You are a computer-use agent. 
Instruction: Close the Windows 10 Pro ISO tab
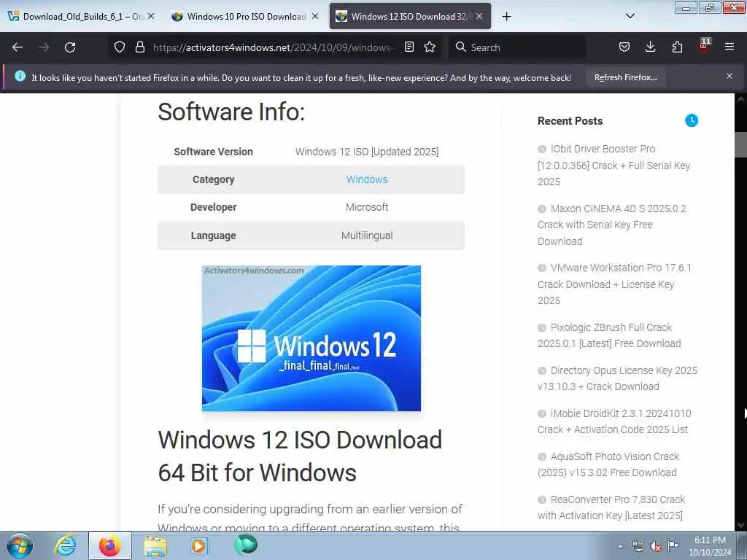pos(315,16)
